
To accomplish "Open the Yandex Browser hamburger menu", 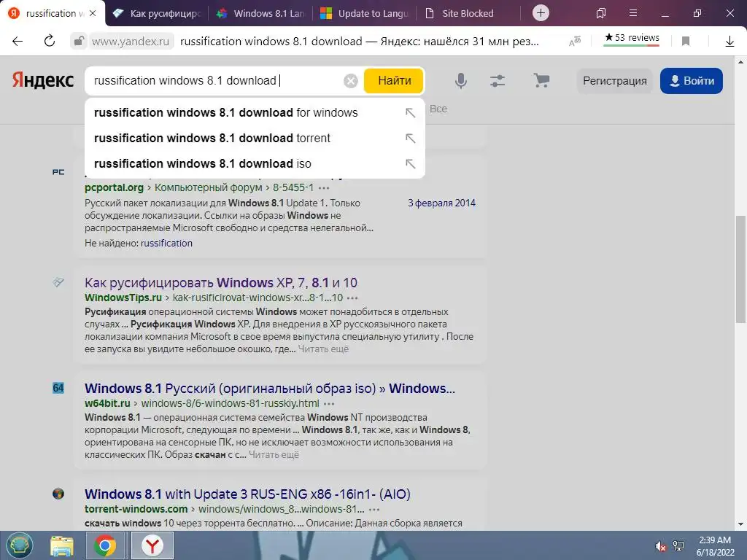I will pyautogui.click(x=633, y=13).
